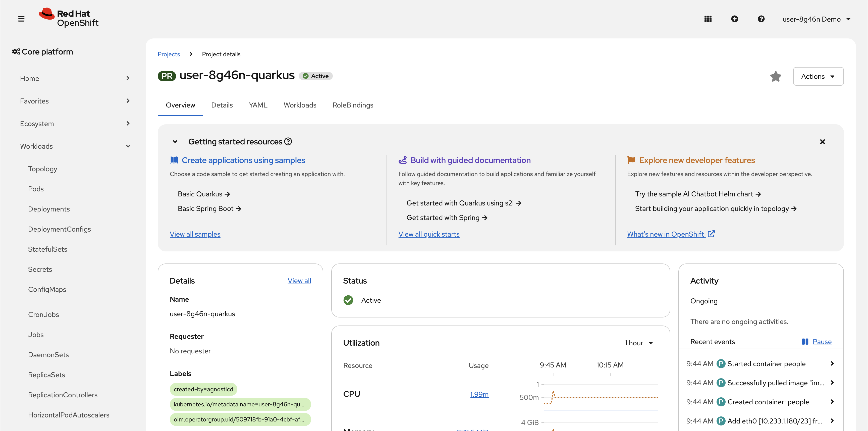Click the Getting started resources help icon
The height and width of the screenshot is (431, 868).
click(288, 142)
